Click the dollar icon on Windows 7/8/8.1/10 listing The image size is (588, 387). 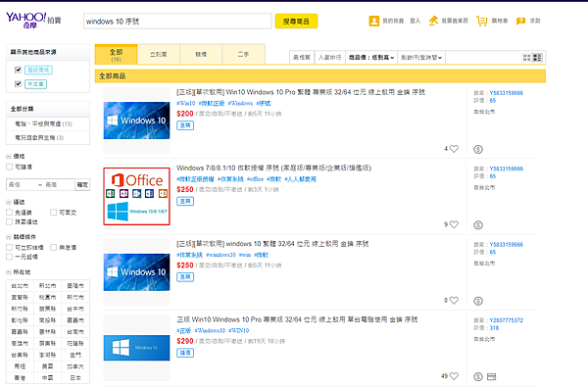[x=478, y=225]
